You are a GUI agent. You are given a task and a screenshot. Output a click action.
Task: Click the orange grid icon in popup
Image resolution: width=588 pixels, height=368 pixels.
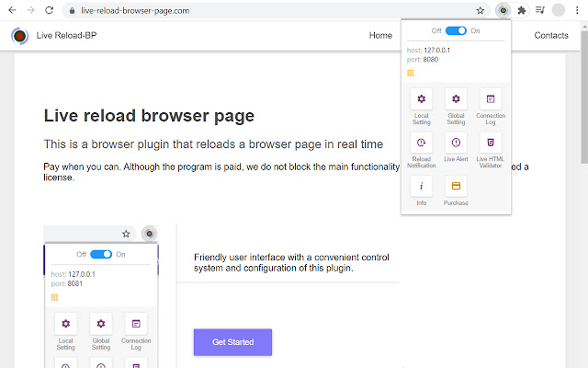411,73
